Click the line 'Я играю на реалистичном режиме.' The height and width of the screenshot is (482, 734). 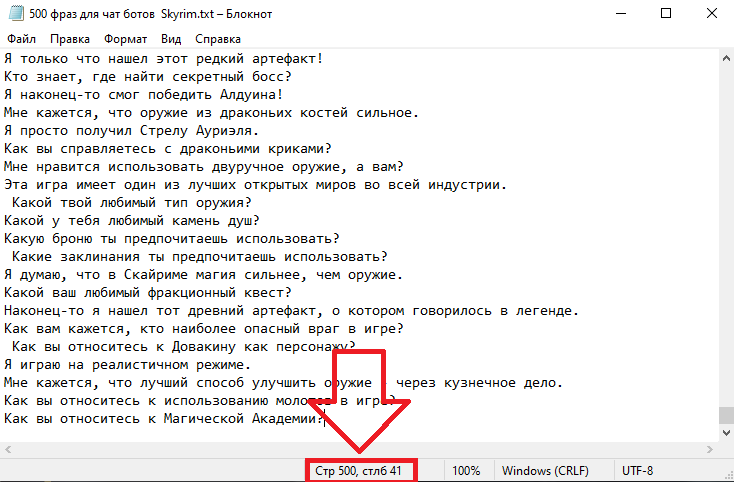point(128,365)
